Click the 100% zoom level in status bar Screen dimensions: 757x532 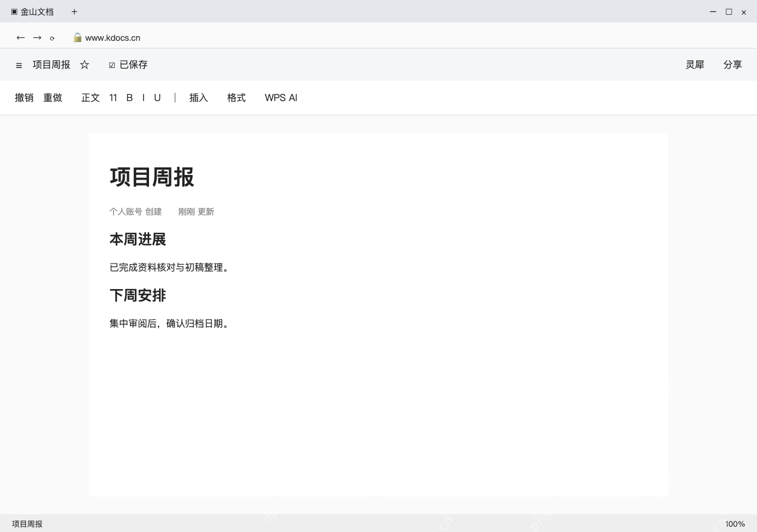tap(735, 524)
